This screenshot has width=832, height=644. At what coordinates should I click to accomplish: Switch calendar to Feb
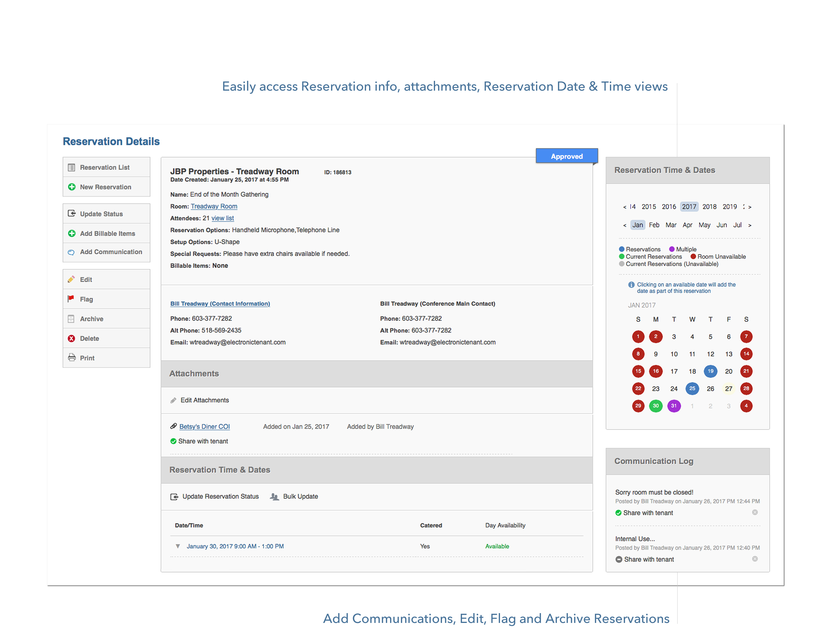pyautogui.click(x=654, y=225)
